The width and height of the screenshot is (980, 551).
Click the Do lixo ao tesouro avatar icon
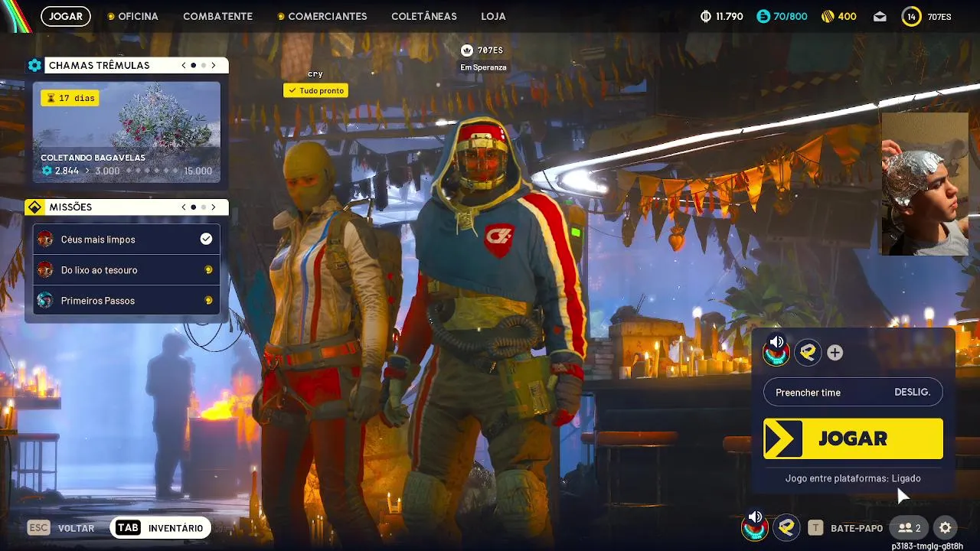click(45, 270)
